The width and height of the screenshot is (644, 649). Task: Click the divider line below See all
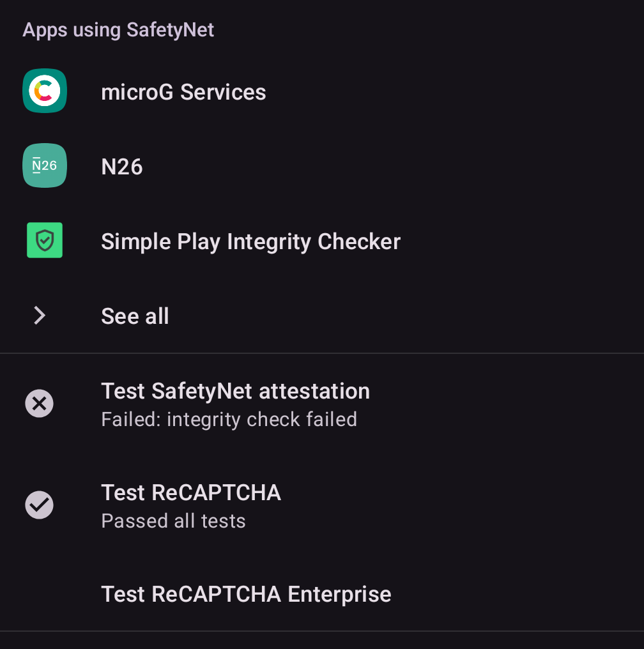coord(322,353)
